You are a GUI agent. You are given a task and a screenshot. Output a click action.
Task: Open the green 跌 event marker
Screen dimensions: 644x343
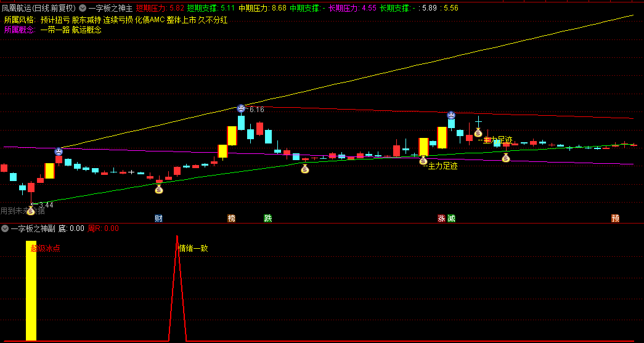coord(268,218)
